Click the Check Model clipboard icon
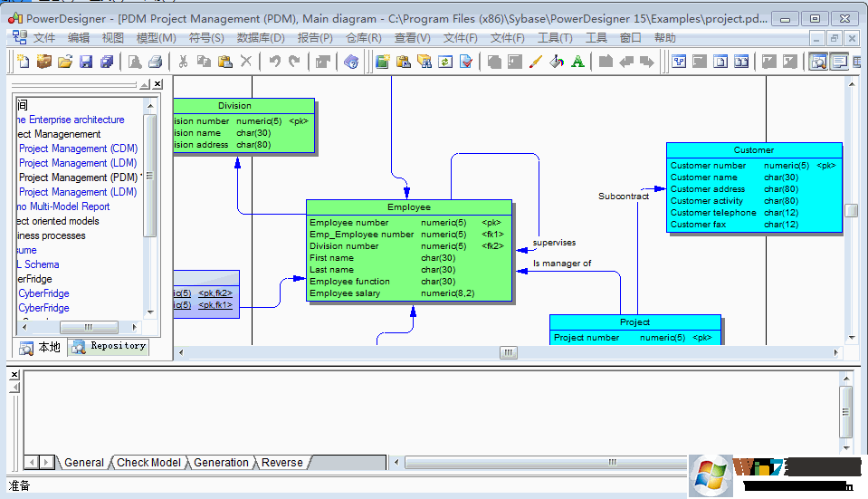Image resolution: width=868 pixels, height=499 pixels. click(x=466, y=62)
